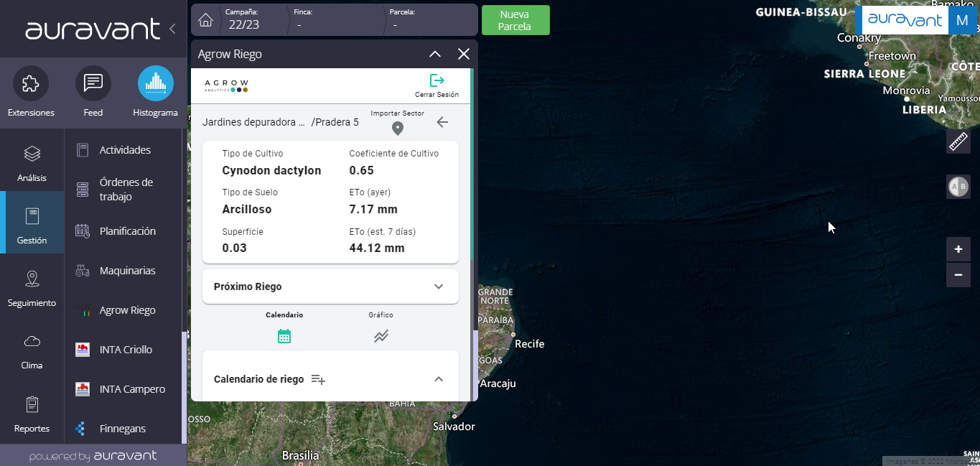Collapse the Agrow Riego panel header

tap(435, 54)
